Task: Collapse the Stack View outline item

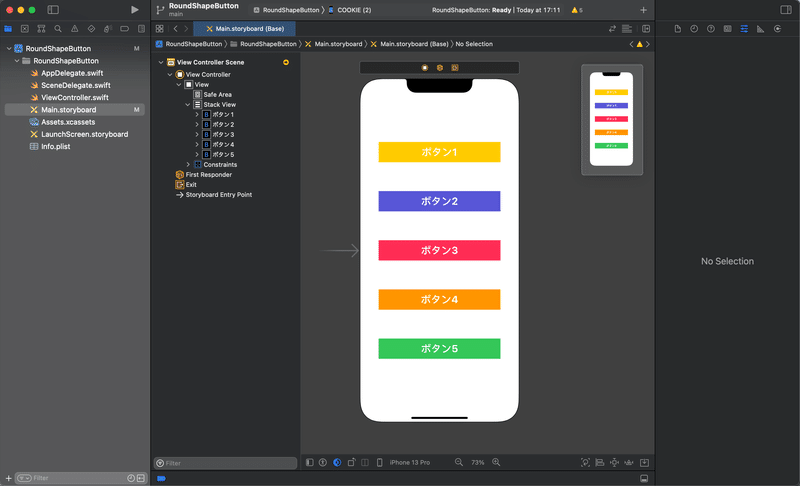Action: pyautogui.click(x=188, y=105)
